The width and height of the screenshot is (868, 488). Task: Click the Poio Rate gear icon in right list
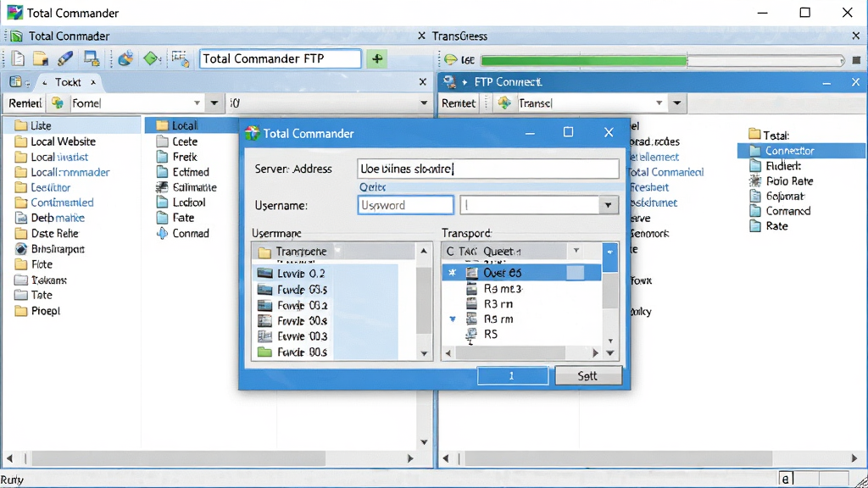pos(755,181)
